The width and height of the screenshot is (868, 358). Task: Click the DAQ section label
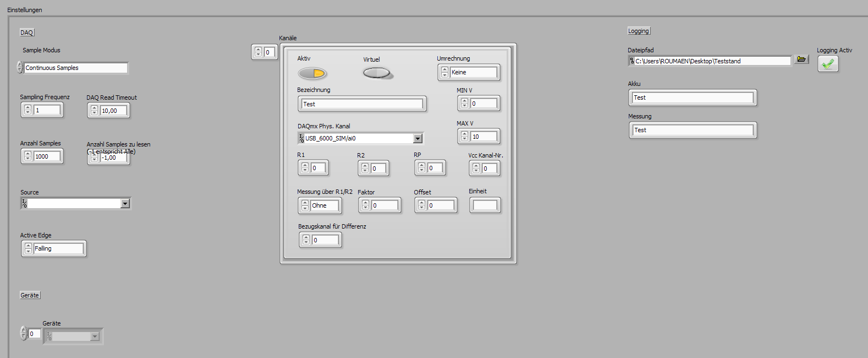click(27, 32)
